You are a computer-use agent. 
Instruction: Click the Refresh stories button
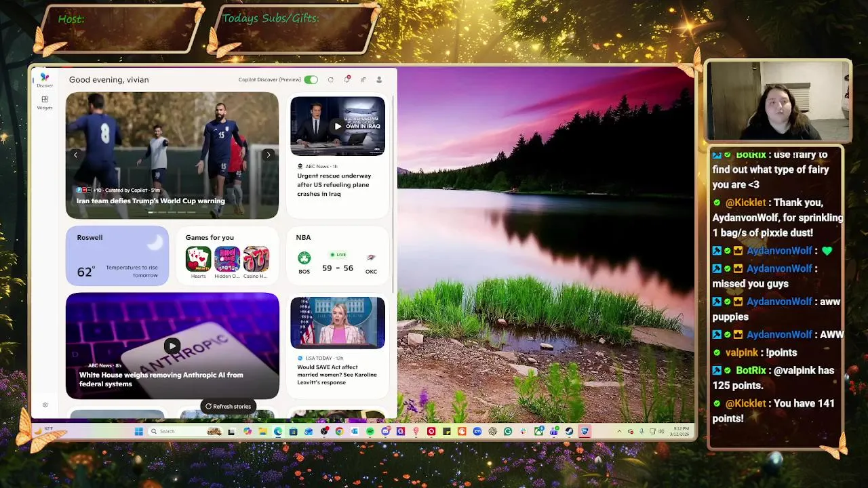point(228,406)
